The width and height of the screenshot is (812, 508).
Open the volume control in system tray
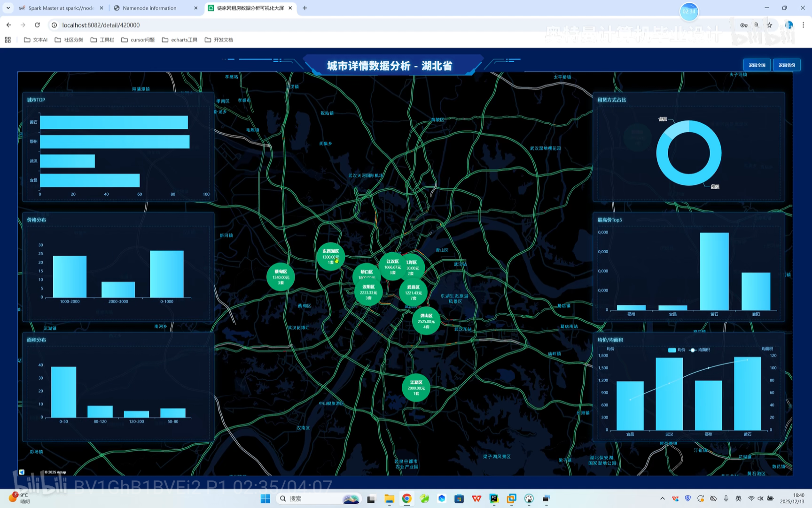click(x=760, y=499)
